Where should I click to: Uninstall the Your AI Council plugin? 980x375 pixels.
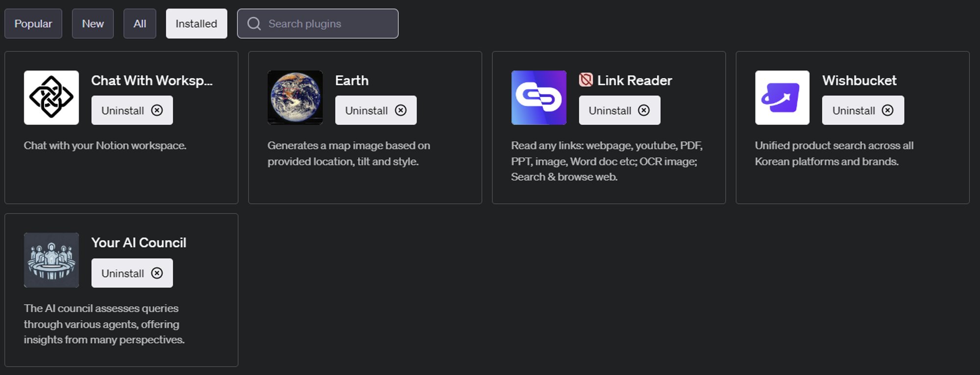tap(132, 273)
